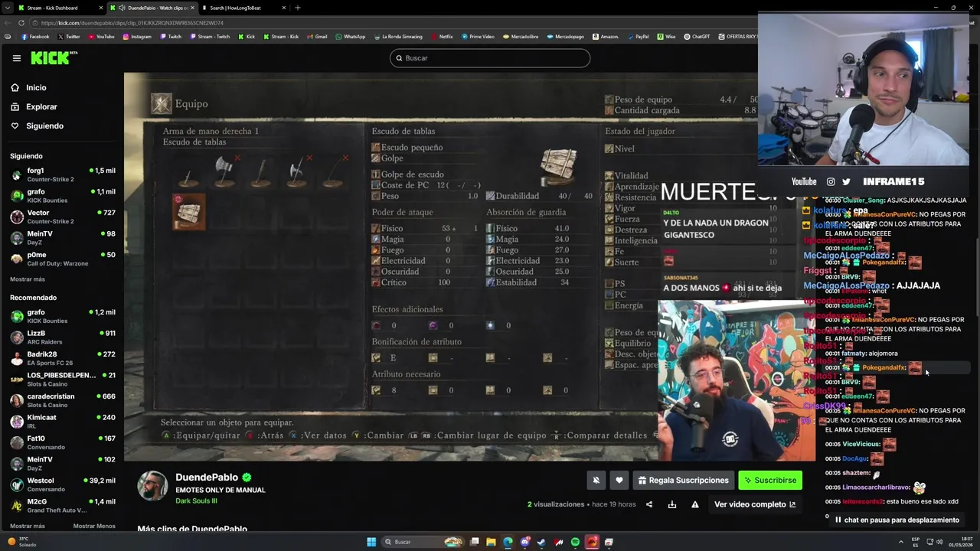Open the Gmail bookmark
Image resolution: width=980 pixels, height=551 pixels.
317,37
